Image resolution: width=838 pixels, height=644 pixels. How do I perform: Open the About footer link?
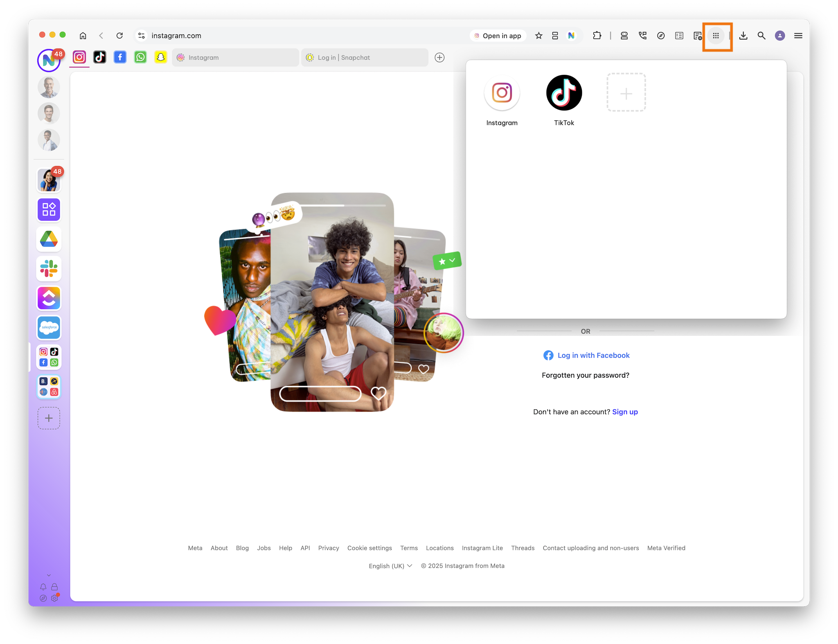pyautogui.click(x=219, y=548)
